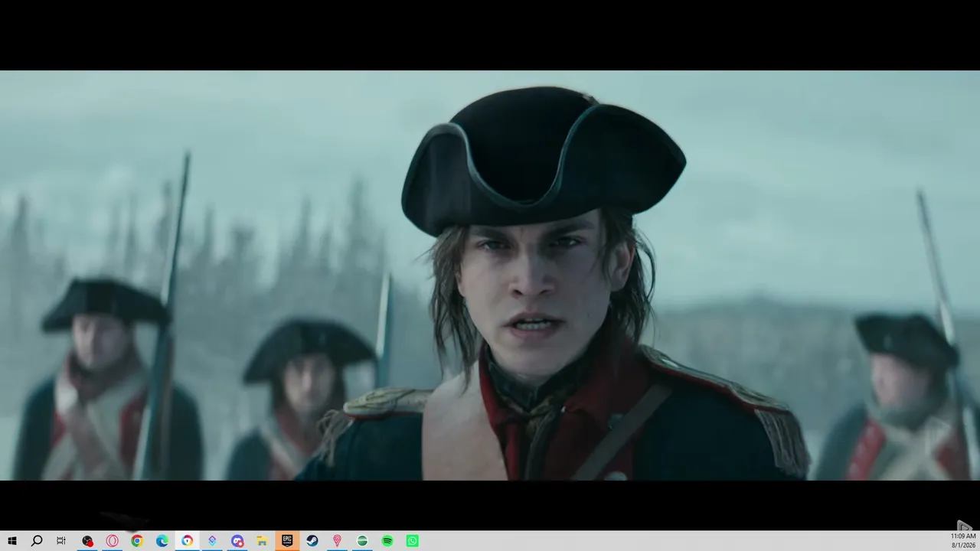Launch Epic Games Launcher from taskbar

pyautogui.click(x=287, y=541)
